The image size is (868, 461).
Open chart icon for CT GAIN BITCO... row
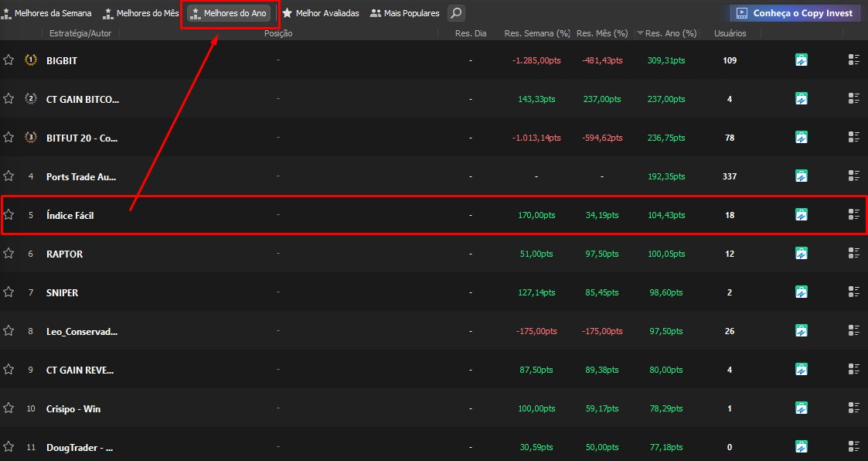[x=801, y=99]
